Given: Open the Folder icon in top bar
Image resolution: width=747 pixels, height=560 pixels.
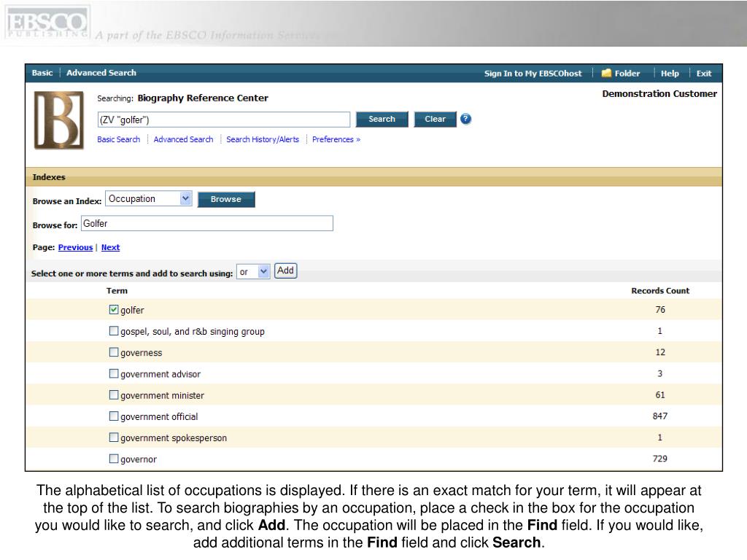Looking at the screenshot, I should 606,74.
